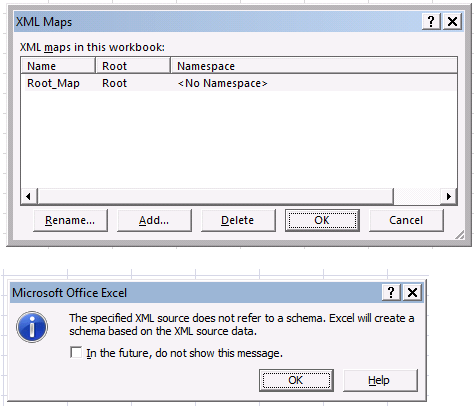Viewport: 476px width, 406px height.
Task: Click the help question mark in XML Maps dialog
Action: coord(431,22)
